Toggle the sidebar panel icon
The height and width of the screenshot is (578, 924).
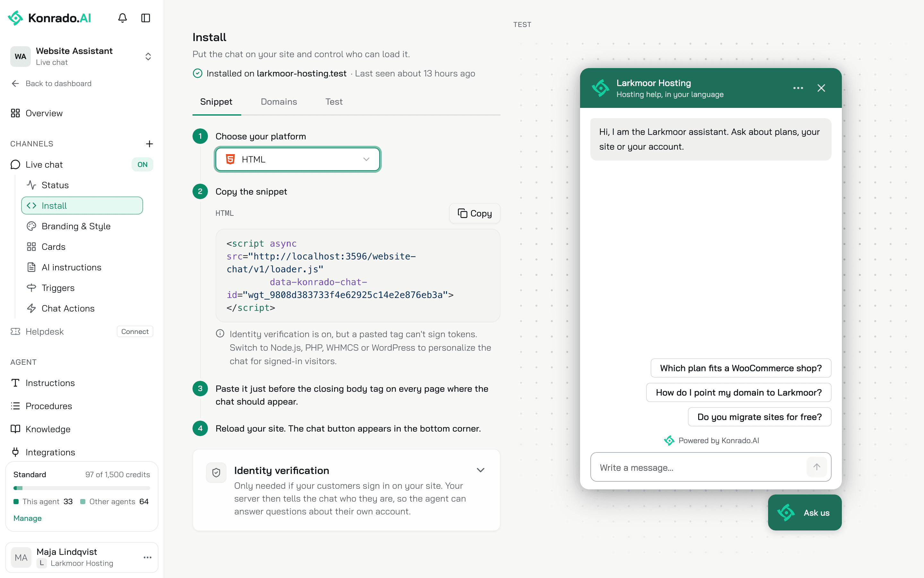(145, 18)
